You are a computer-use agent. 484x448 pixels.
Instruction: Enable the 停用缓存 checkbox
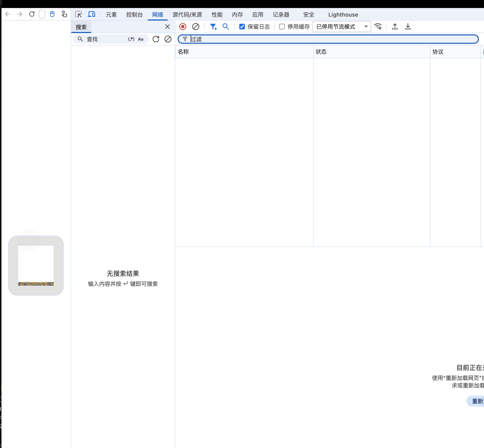click(x=282, y=27)
